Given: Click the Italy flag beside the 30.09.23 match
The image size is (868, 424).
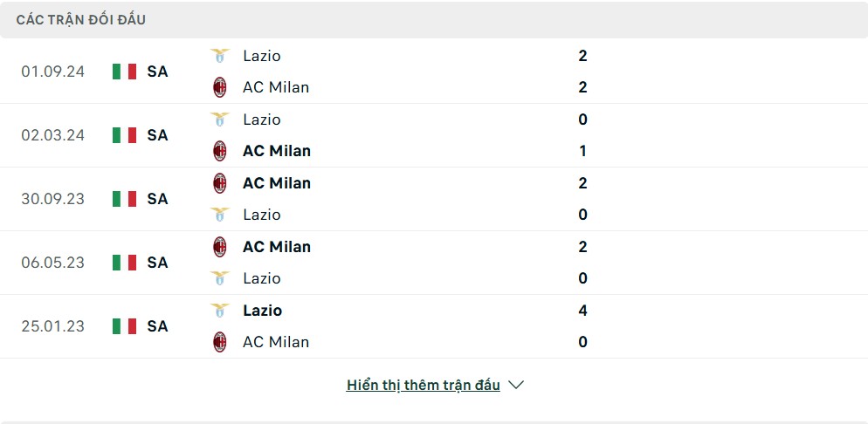Looking at the screenshot, I should [x=125, y=199].
